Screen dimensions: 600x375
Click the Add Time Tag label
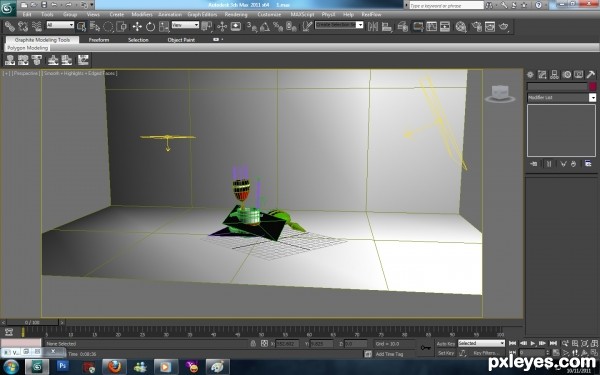pos(389,354)
